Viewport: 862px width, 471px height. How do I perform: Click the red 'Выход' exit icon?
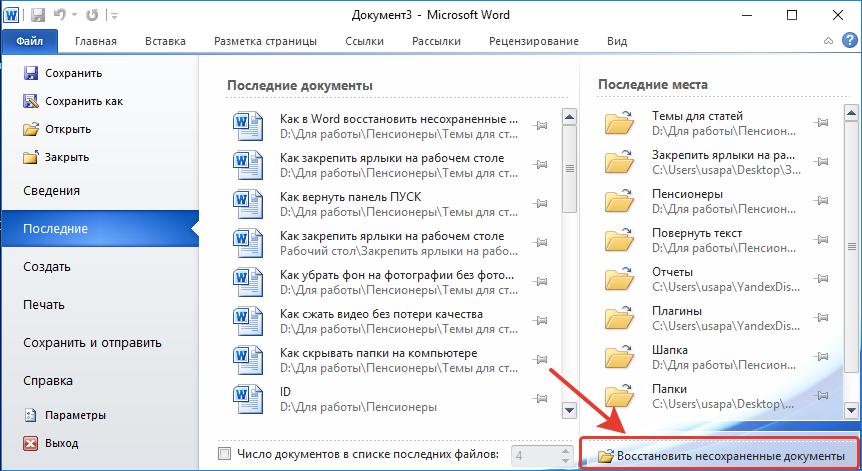click(x=31, y=443)
